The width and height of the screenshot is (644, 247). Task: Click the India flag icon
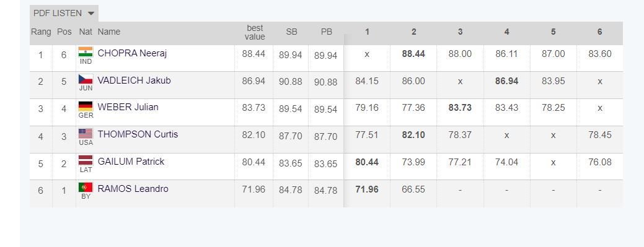tap(86, 52)
